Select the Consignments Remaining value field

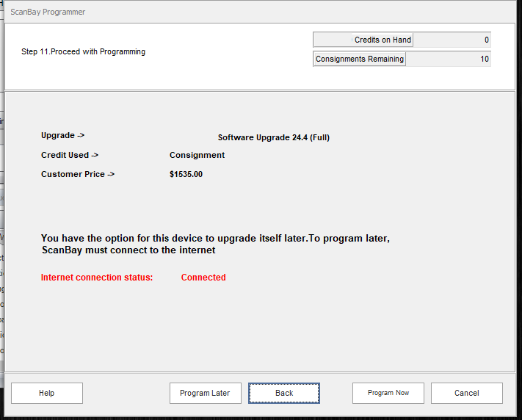pyautogui.click(x=448, y=59)
